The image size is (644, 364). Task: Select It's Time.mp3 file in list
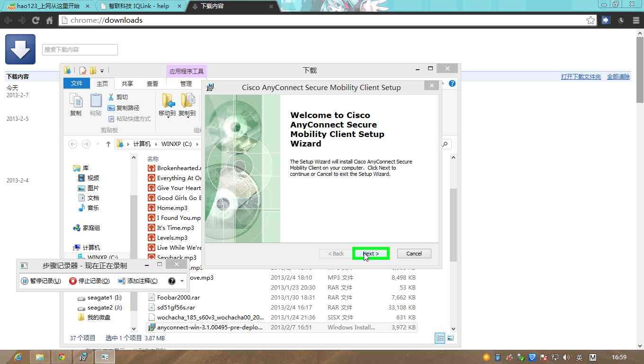(171, 227)
